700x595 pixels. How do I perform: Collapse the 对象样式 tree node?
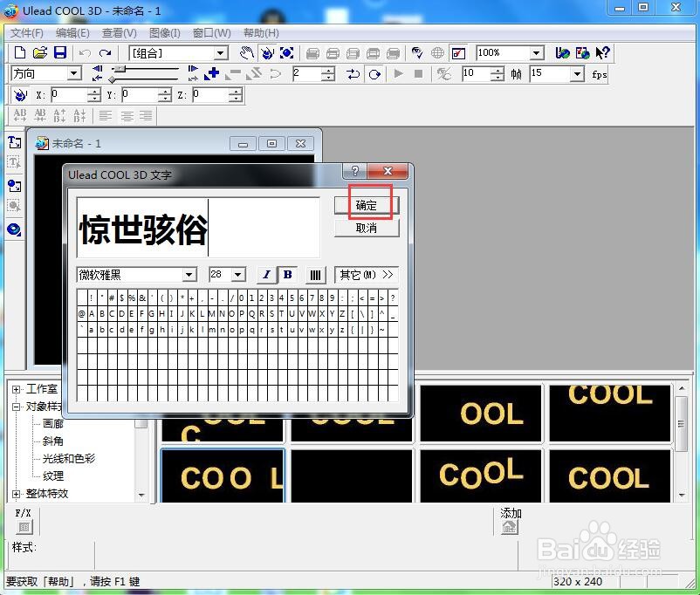16,407
